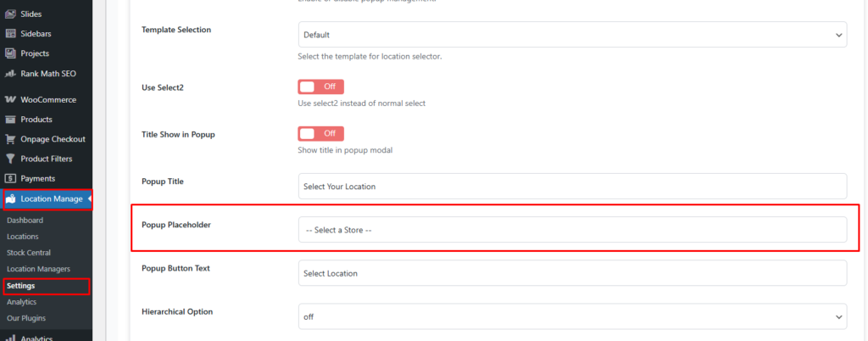Image resolution: width=868 pixels, height=341 pixels.
Task: Click the Popup Button Text field
Action: point(572,273)
